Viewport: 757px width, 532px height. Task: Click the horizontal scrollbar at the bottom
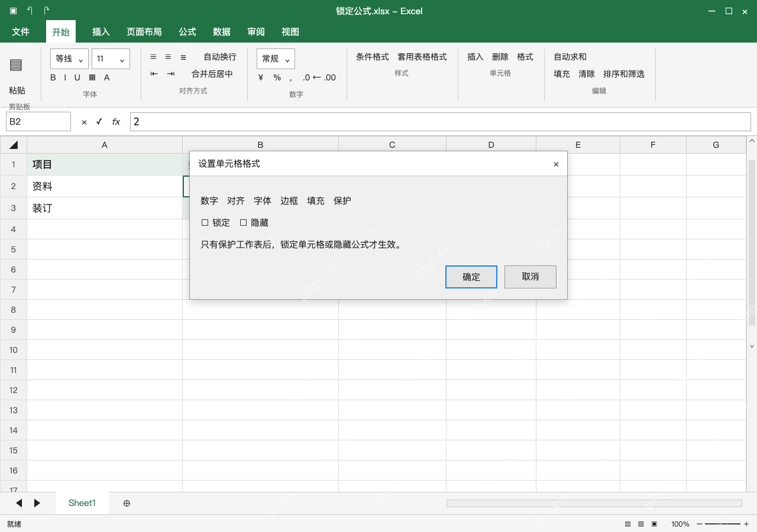pyautogui.click(x=594, y=503)
